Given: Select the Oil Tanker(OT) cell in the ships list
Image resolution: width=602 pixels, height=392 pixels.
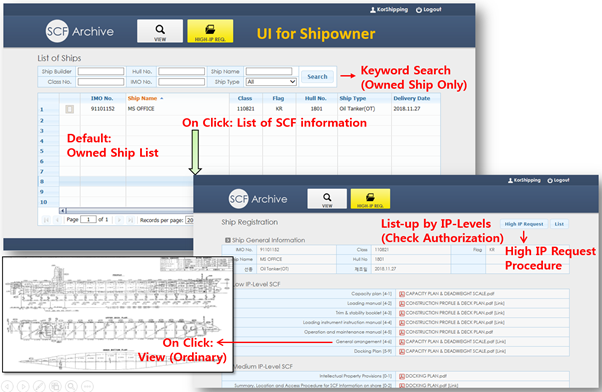Looking at the screenshot, I should click(x=357, y=109).
